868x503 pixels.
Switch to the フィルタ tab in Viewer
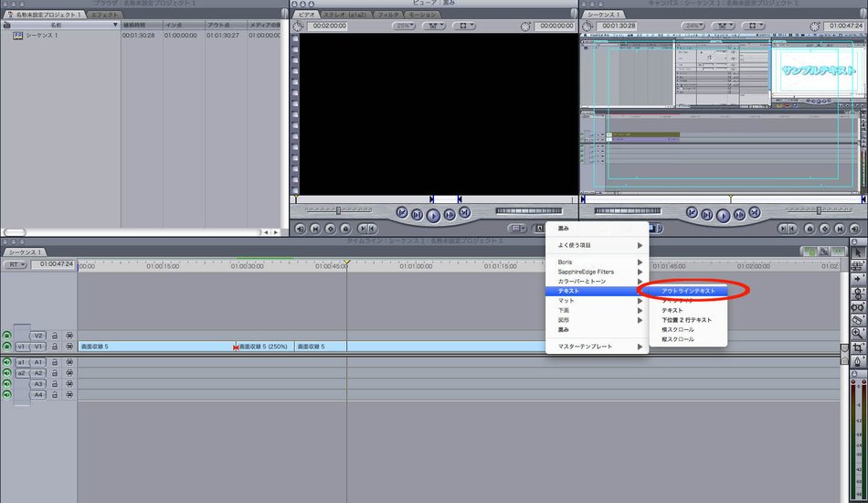tap(386, 16)
